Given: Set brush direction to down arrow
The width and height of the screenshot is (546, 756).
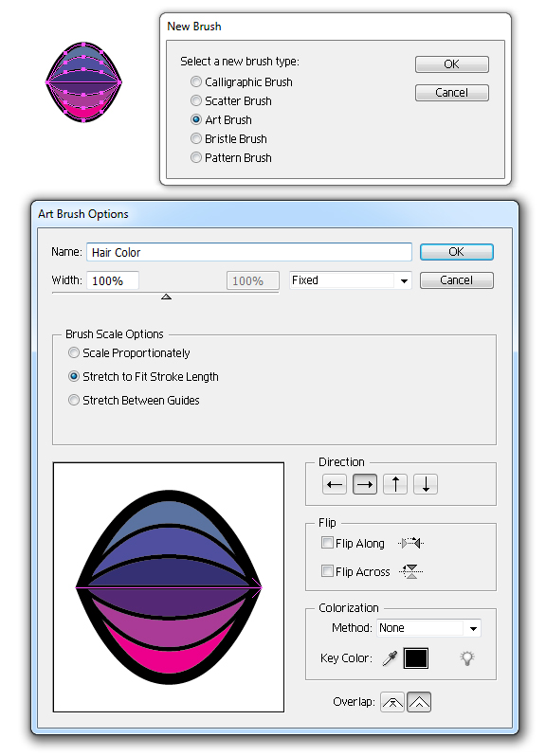Looking at the screenshot, I should [x=426, y=484].
